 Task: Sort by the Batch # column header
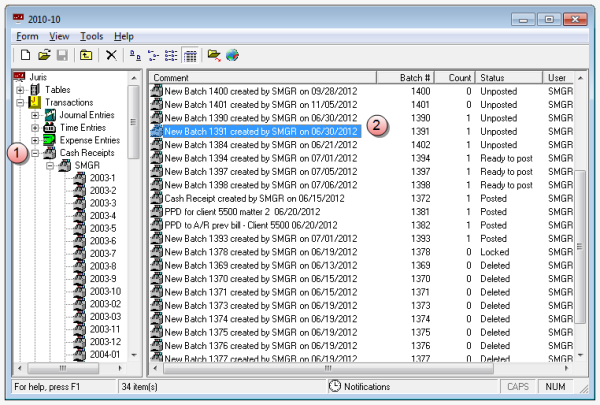(x=405, y=78)
